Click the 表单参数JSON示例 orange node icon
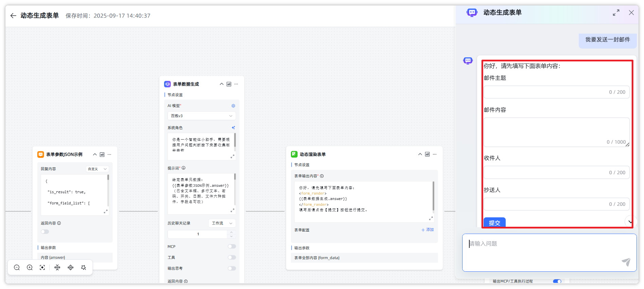Viewport: 644px width, 289px height. (x=40, y=155)
